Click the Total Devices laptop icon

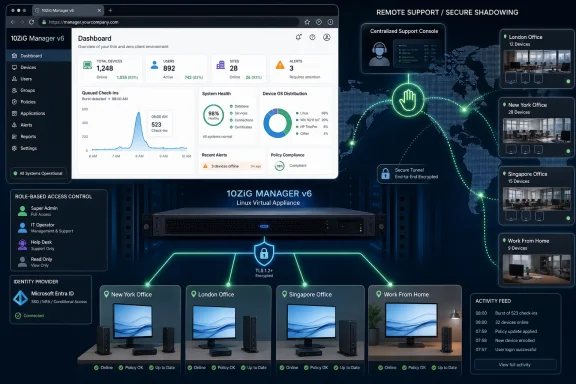(x=87, y=65)
